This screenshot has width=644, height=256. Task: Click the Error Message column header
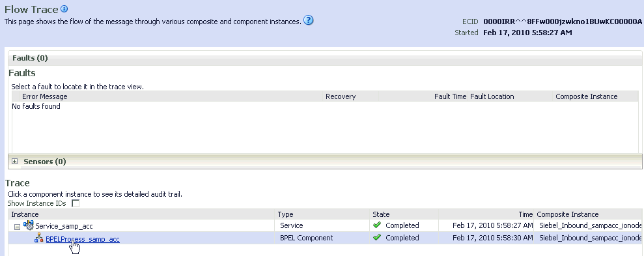pyautogui.click(x=45, y=96)
